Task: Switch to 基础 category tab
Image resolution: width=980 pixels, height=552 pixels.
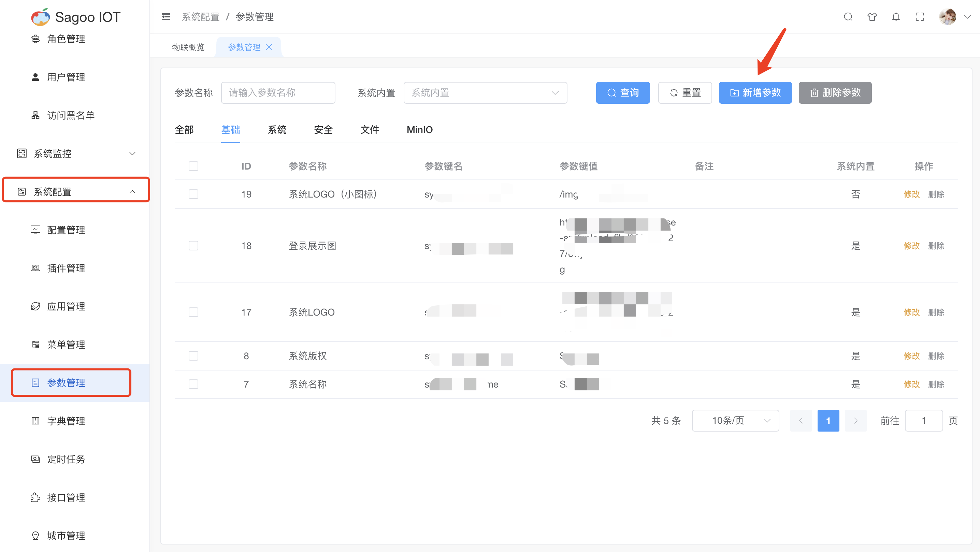Action: coord(231,130)
